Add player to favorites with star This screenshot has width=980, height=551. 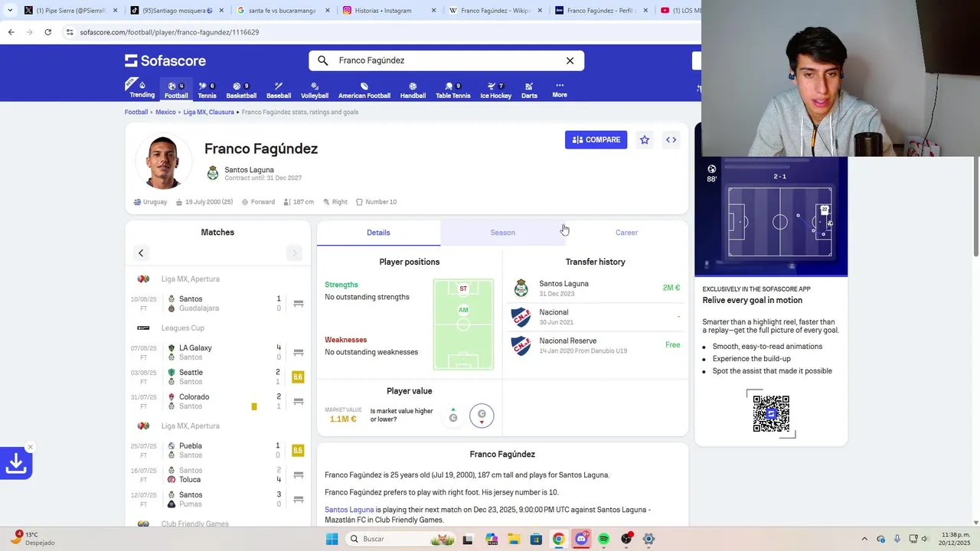pyautogui.click(x=645, y=140)
